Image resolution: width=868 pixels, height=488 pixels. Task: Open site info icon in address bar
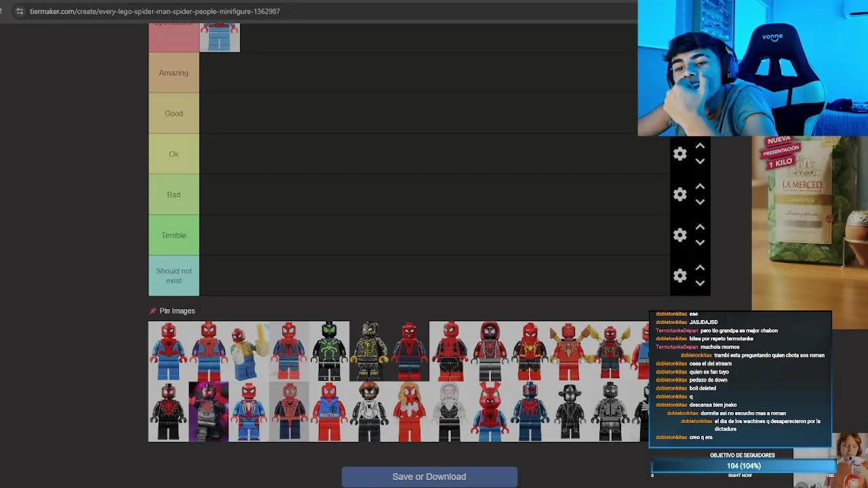(x=19, y=12)
